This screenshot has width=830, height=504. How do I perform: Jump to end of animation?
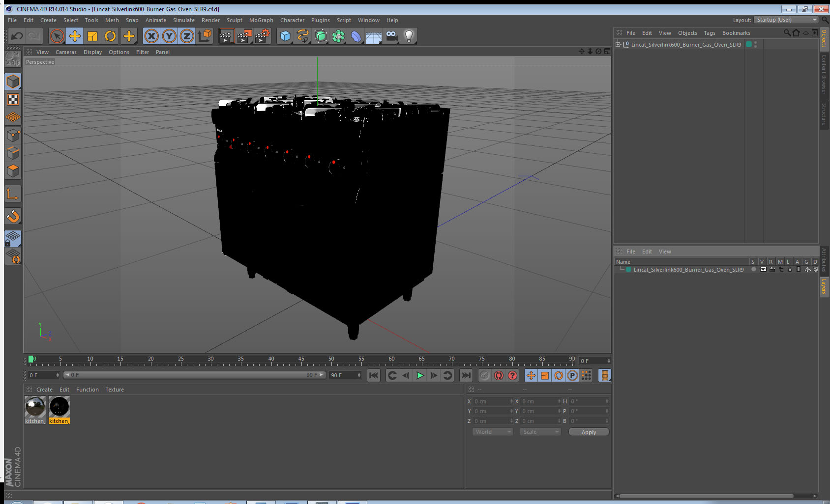(466, 375)
